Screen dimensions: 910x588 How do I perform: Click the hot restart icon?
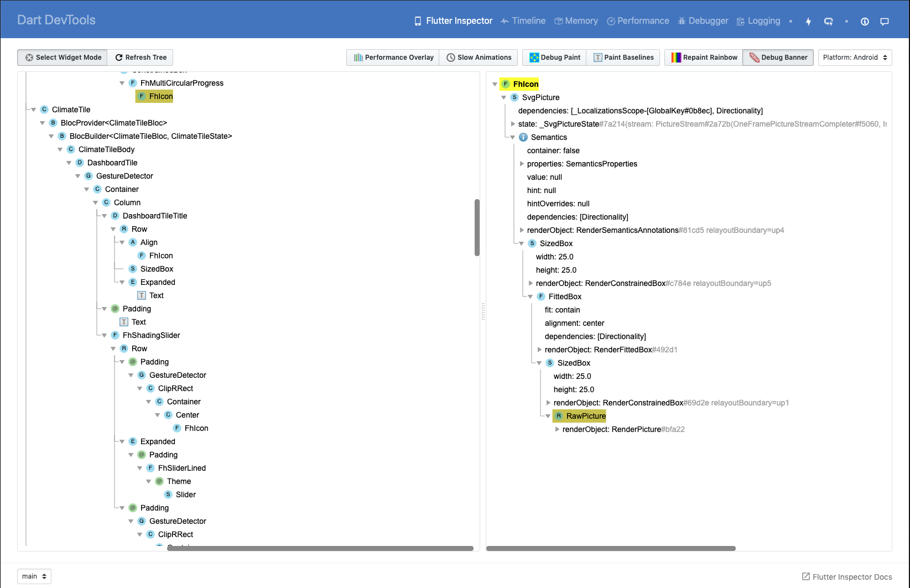828,22
